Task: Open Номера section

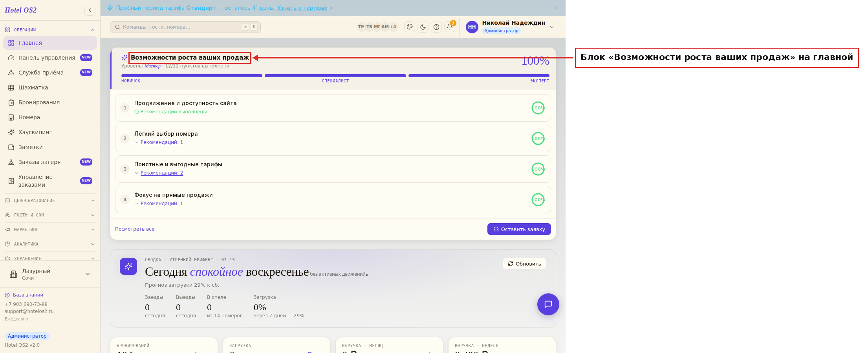Action: pos(50,117)
